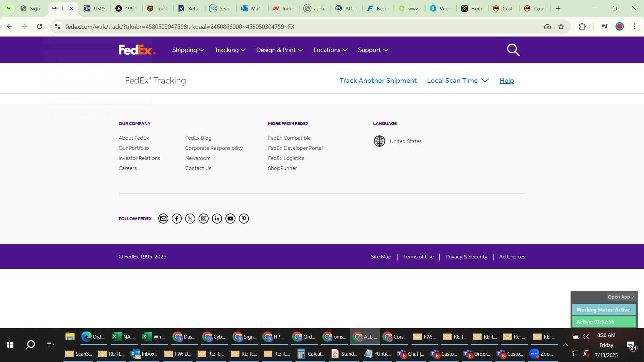Open About FedEx link
Image resolution: width=644 pixels, height=362 pixels.
pos(133,138)
